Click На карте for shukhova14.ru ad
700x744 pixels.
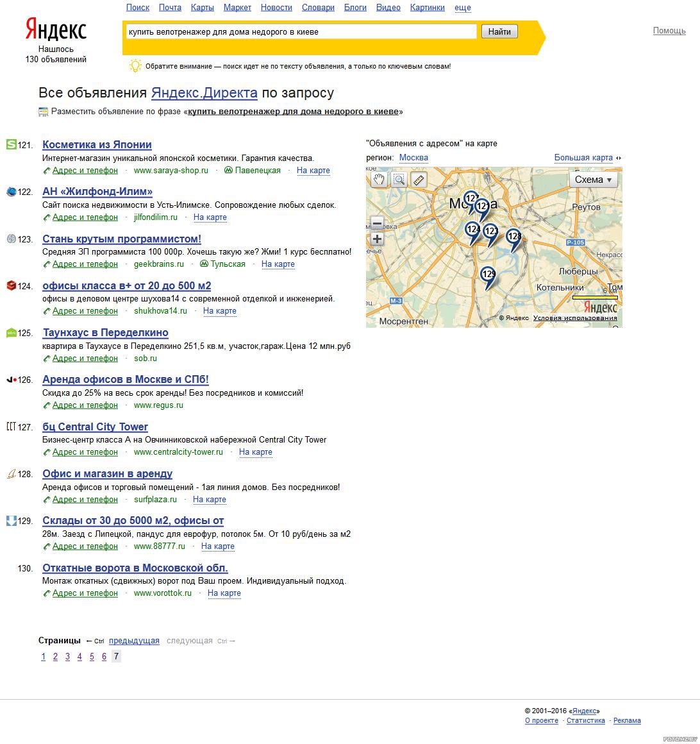220,311
